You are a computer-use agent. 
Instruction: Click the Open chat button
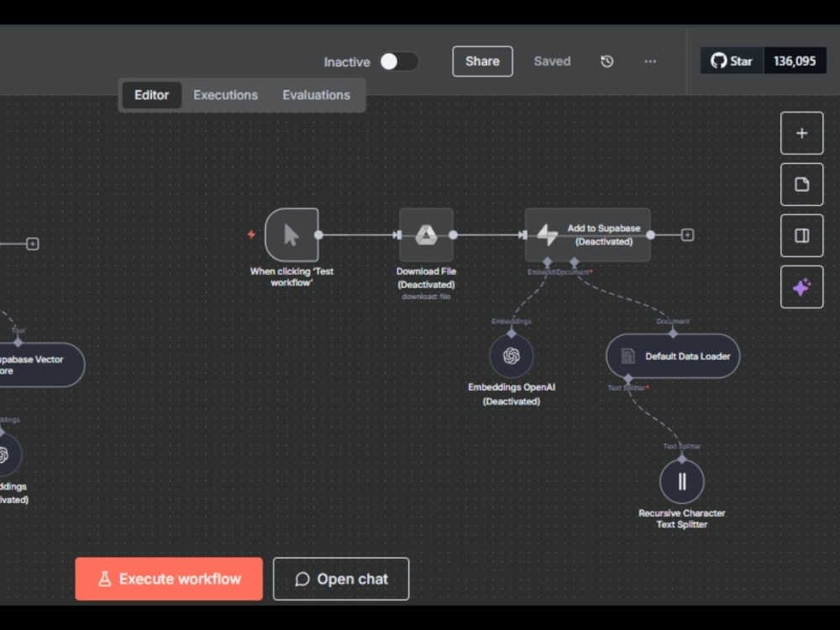tap(341, 579)
